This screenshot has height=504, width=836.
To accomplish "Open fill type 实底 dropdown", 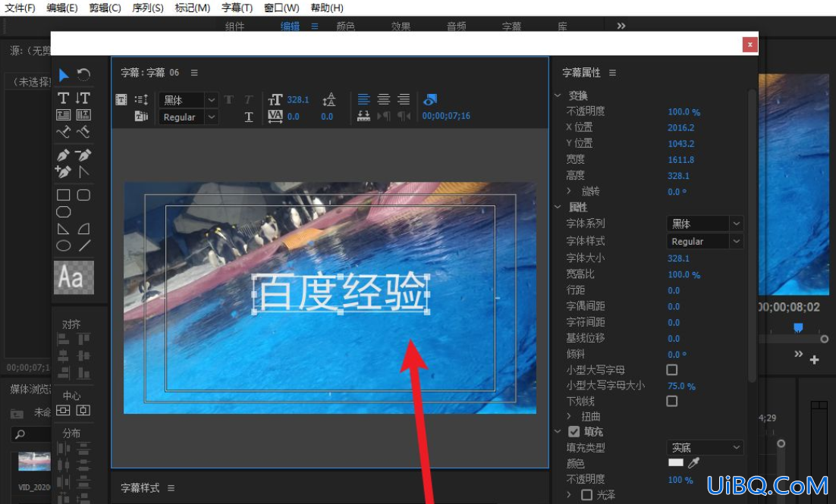I will (705, 447).
